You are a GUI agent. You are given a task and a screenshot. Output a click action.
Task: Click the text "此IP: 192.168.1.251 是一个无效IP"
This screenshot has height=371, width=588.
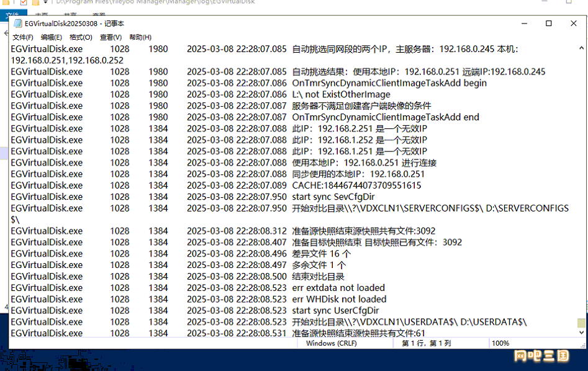[360, 151]
